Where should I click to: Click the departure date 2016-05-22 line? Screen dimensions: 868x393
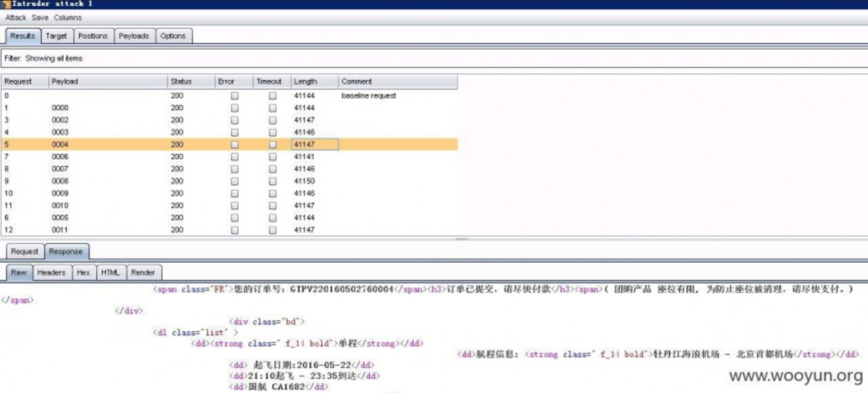302,365
